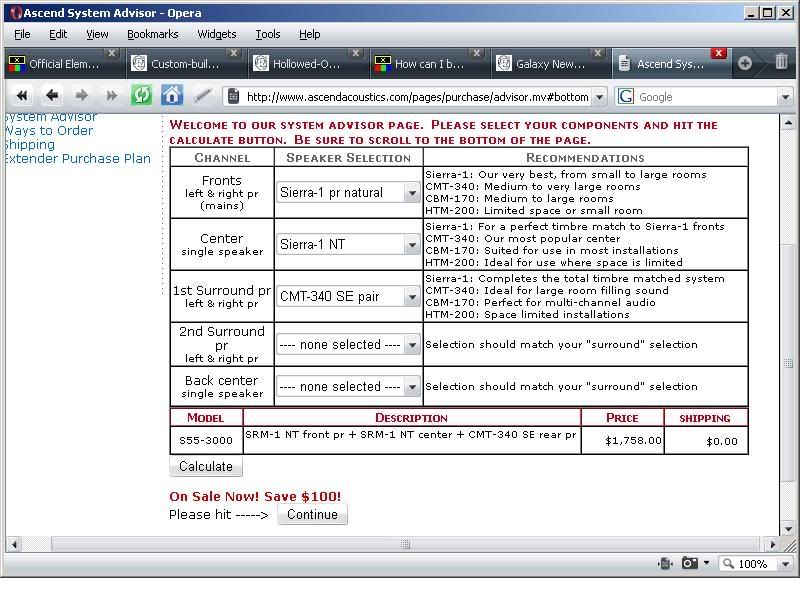Click the Google search engine icon
The image size is (800, 598).
tap(626, 96)
